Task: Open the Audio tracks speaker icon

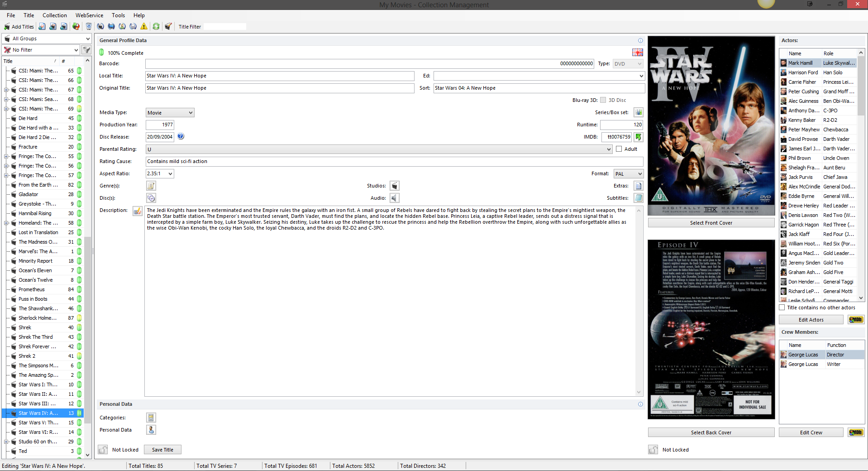Action: (x=395, y=198)
